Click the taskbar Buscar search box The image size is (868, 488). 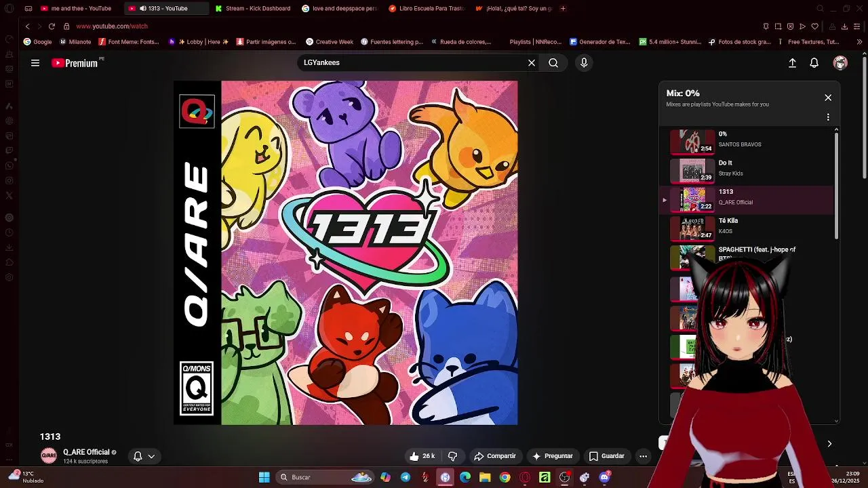pos(325,477)
